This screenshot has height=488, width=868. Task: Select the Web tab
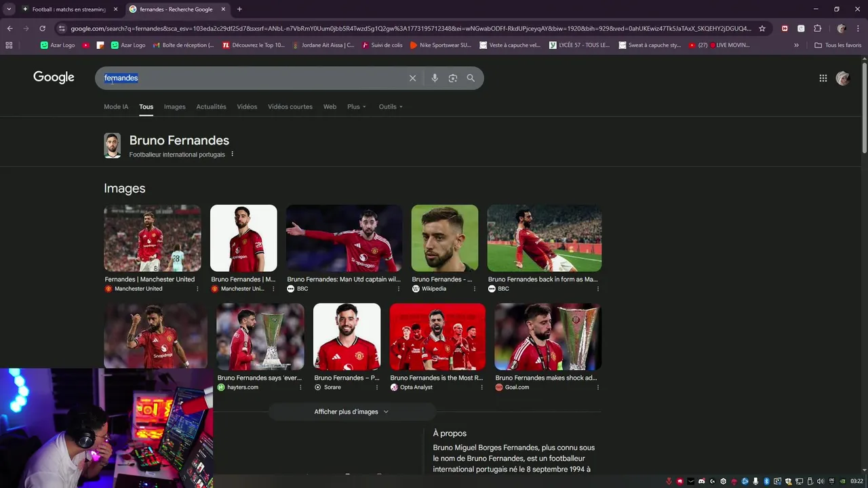(x=330, y=106)
